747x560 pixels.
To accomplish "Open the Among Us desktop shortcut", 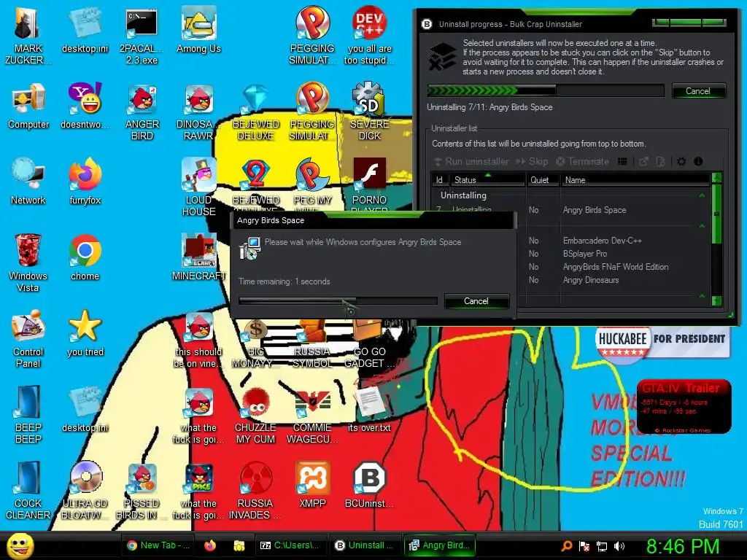I will (198, 30).
